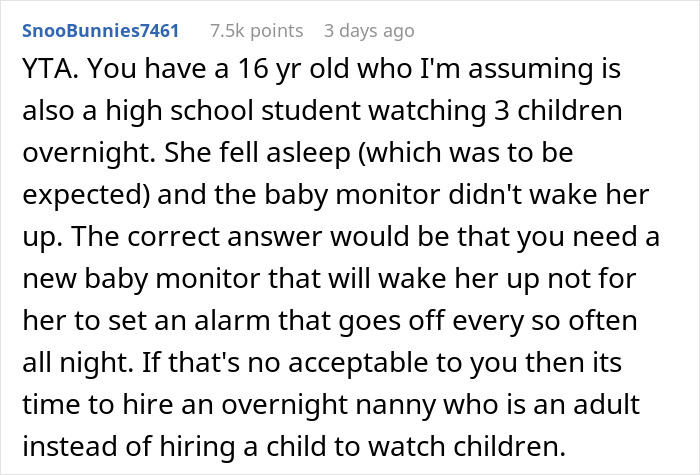Click the 7.5k points score
This screenshot has width=700, height=475.
(256, 31)
